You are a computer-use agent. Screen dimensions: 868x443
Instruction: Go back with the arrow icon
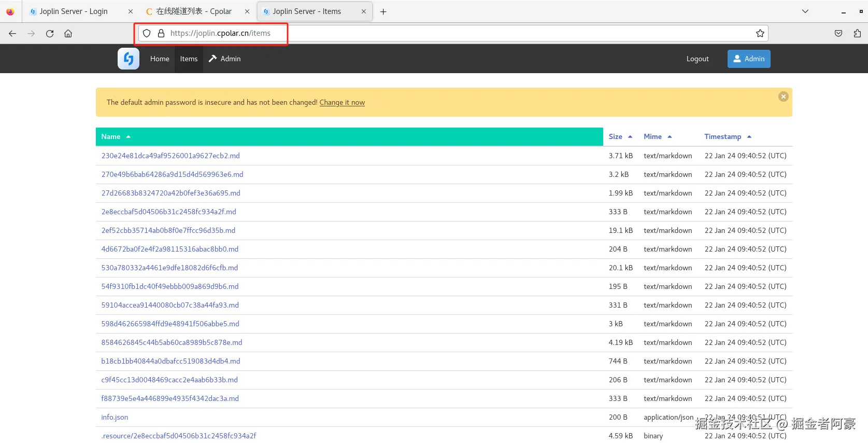coord(12,34)
